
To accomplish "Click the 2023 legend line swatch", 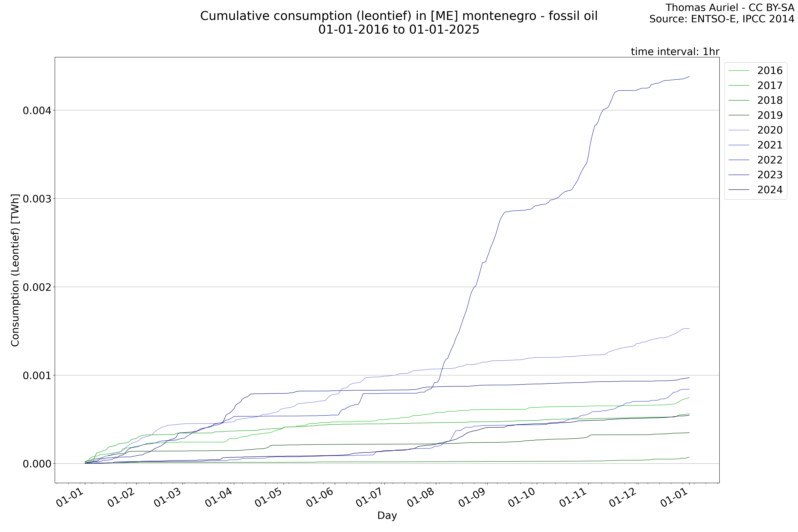I will (739, 175).
